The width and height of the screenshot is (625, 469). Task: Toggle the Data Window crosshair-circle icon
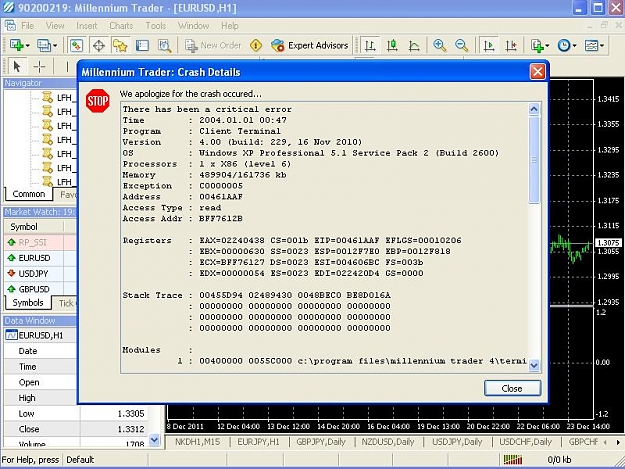[x=98, y=45]
